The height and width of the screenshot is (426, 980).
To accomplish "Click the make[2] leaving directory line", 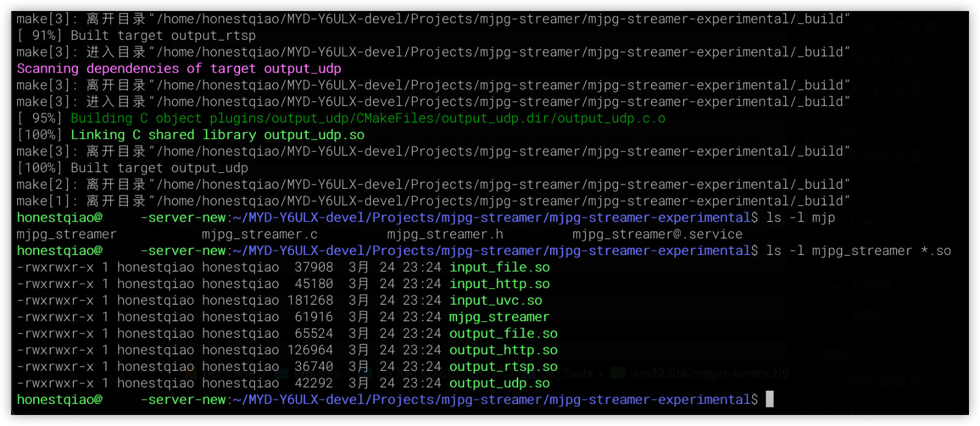I will 432,184.
